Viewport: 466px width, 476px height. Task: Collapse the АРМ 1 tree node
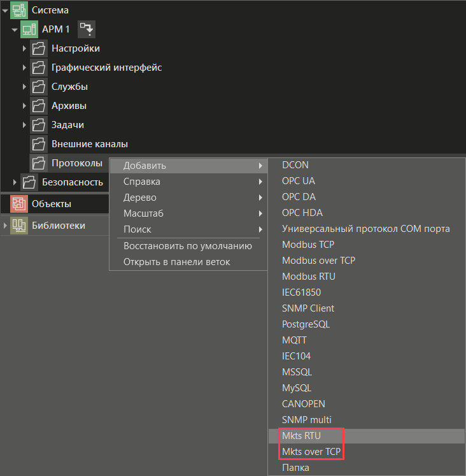(15, 29)
